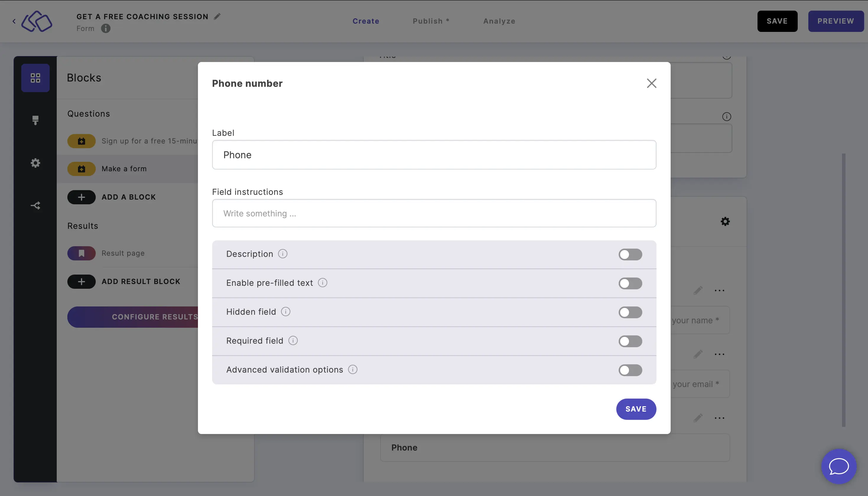This screenshot has width=868, height=496.
Task: Toggle the Description switch
Action: 630,254
